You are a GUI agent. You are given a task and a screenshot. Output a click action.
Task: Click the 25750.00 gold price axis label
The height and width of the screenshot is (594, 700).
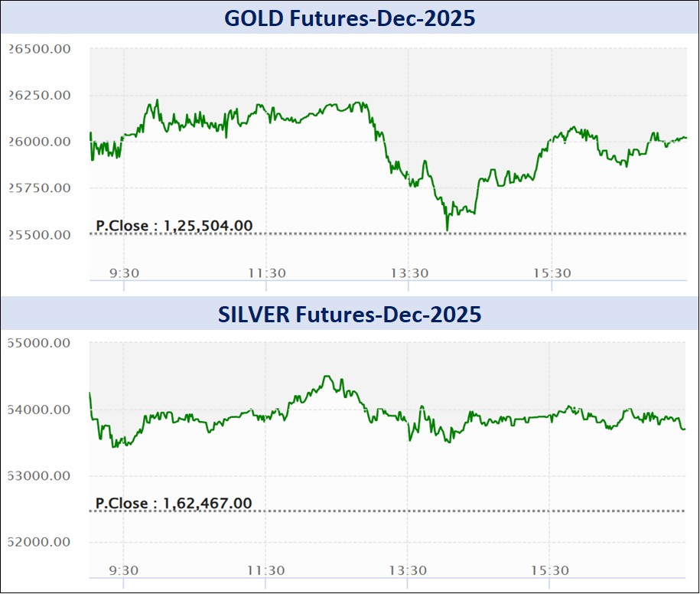click(40, 188)
